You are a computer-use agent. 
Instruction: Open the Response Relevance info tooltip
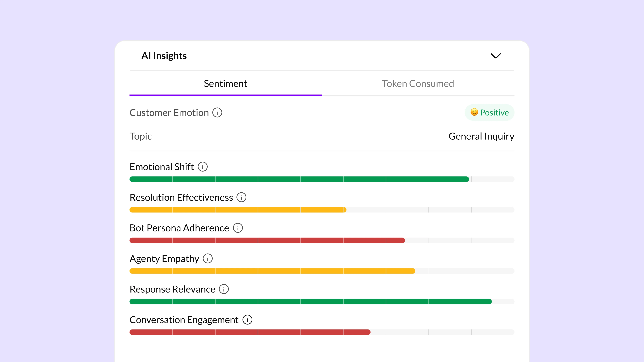click(x=224, y=289)
